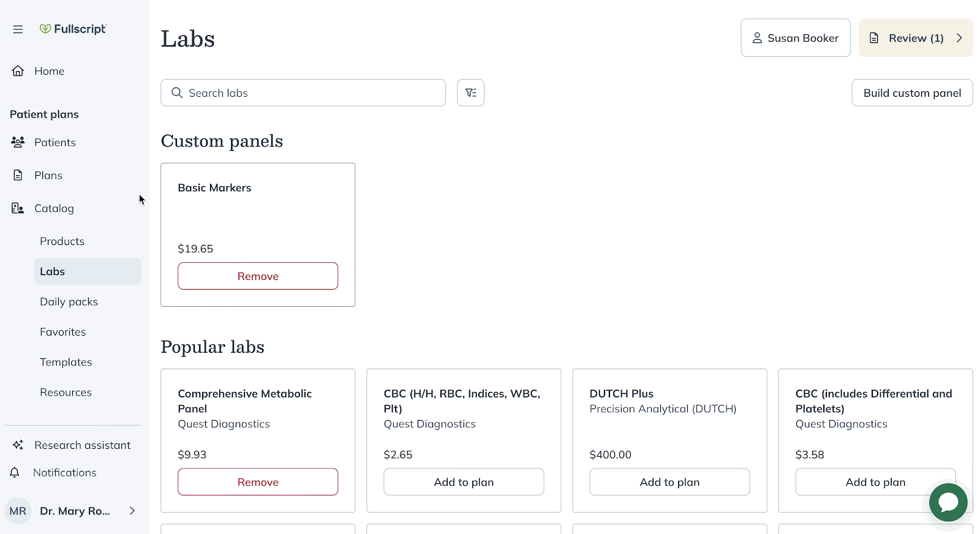The height and width of the screenshot is (534, 980).
Task: Open Review (1) plan button
Action: tap(916, 38)
